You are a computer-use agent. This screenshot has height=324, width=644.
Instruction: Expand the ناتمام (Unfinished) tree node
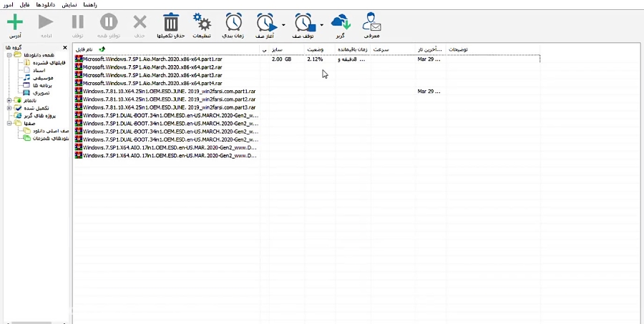point(9,101)
